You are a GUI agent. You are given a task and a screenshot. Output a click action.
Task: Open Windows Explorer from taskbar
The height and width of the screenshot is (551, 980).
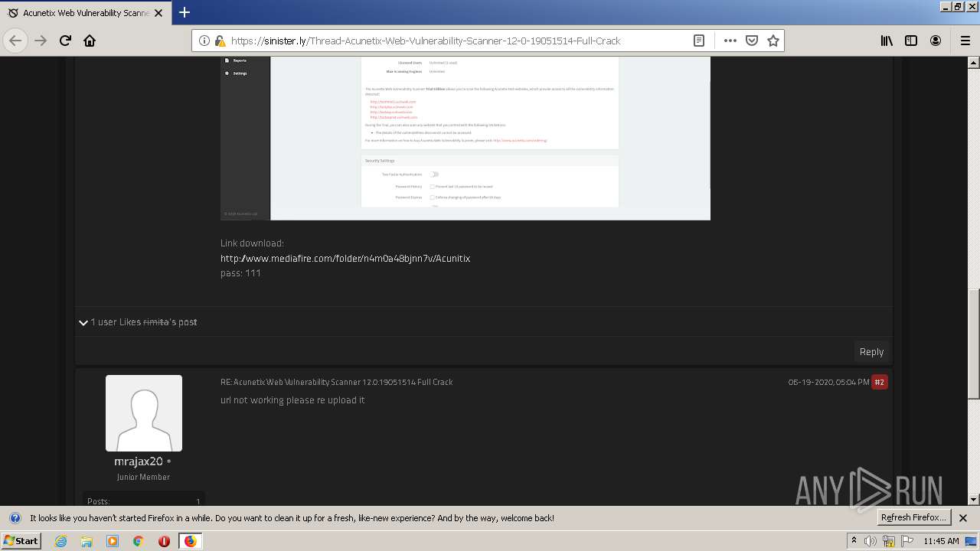[87, 541]
